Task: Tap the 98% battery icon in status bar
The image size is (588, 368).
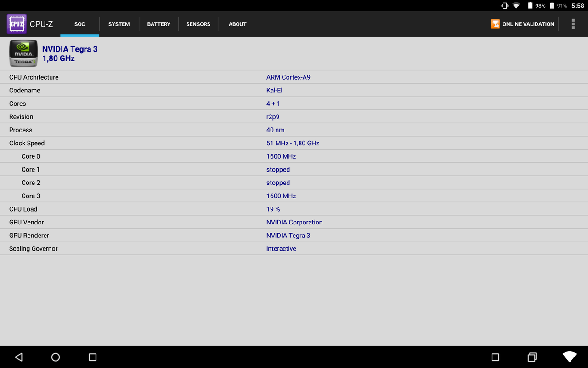Action: (x=530, y=6)
